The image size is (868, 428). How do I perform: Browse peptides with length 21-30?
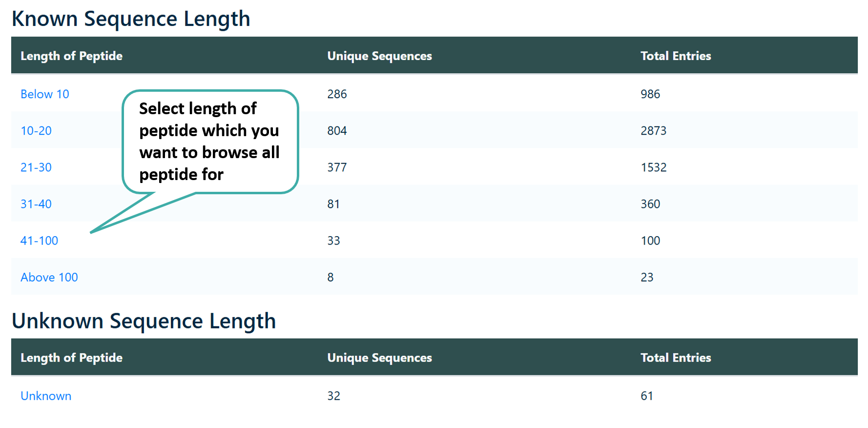[x=36, y=167]
